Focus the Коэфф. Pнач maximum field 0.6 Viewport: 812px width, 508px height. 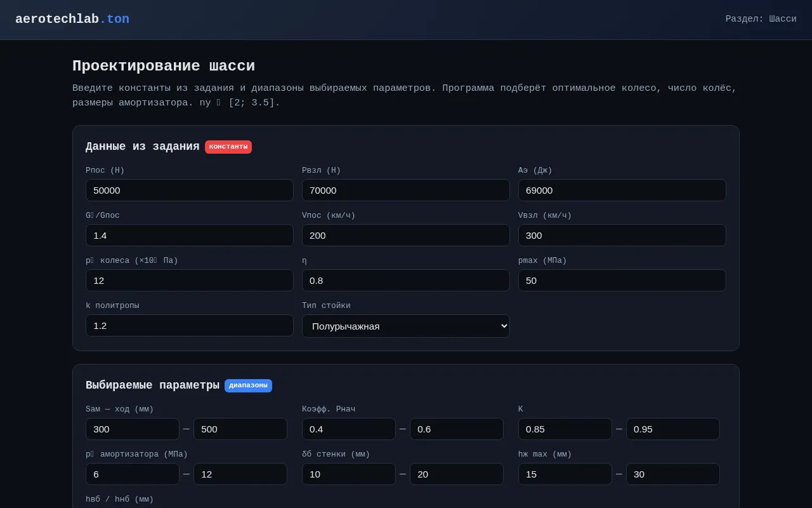[x=457, y=429]
